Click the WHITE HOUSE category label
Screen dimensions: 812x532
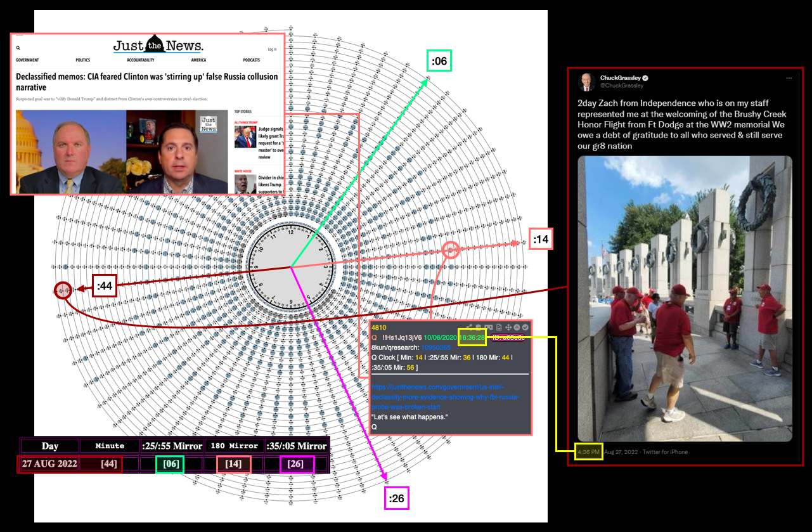click(x=244, y=171)
